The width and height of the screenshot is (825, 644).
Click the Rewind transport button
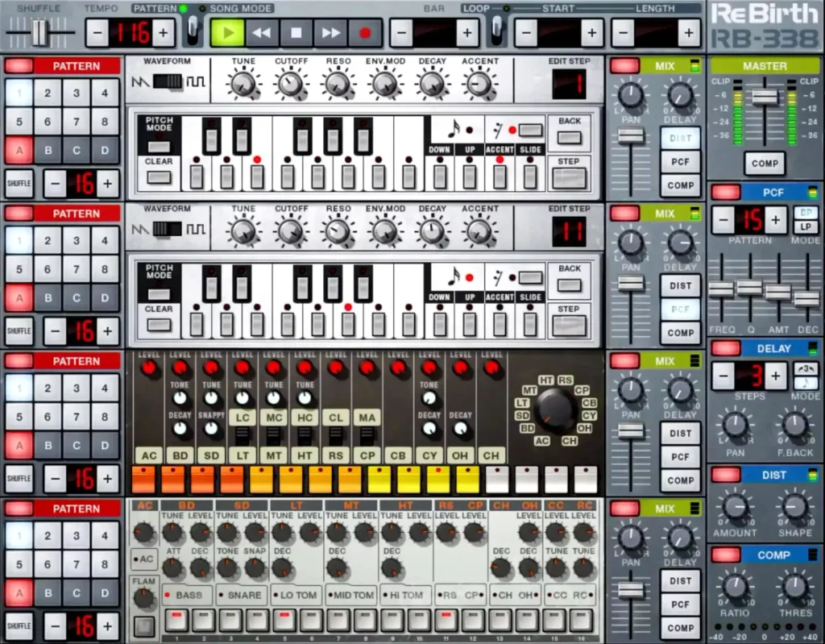point(262,33)
